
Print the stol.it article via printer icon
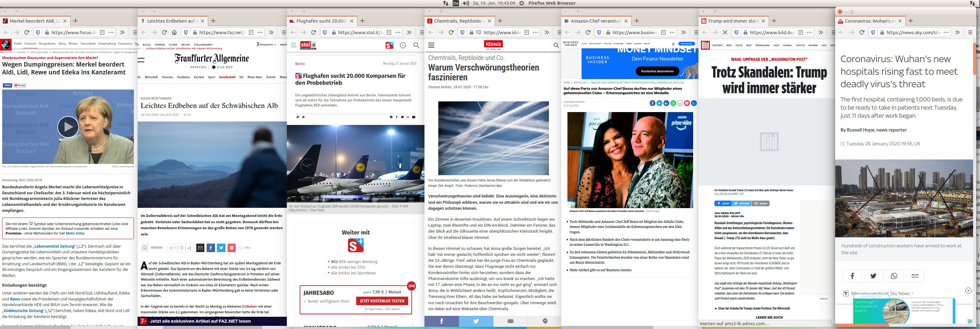(391, 117)
